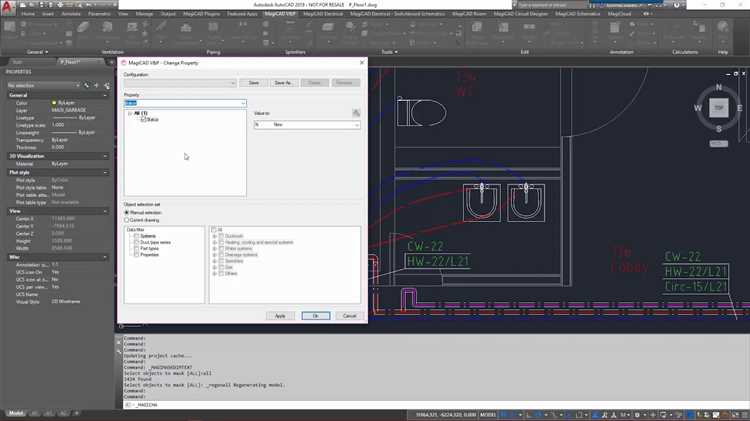750x421 pixels.
Task: Expand the Sprinklers tree node
Action: (x=215, y=261)
